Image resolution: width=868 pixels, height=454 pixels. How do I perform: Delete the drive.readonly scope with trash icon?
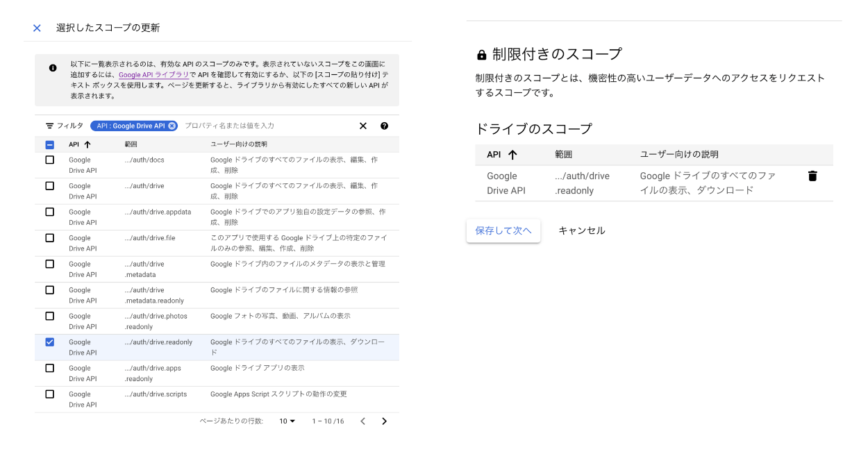pyautogui.click(x=812, y=176)
